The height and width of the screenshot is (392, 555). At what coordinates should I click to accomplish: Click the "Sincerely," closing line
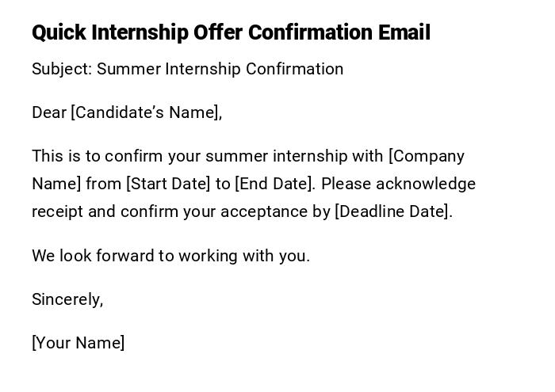pyautogui.click(x=67, y=300)
